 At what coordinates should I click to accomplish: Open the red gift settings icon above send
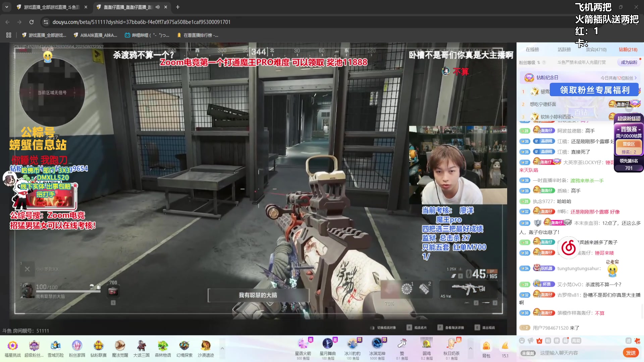coord(637,341)
